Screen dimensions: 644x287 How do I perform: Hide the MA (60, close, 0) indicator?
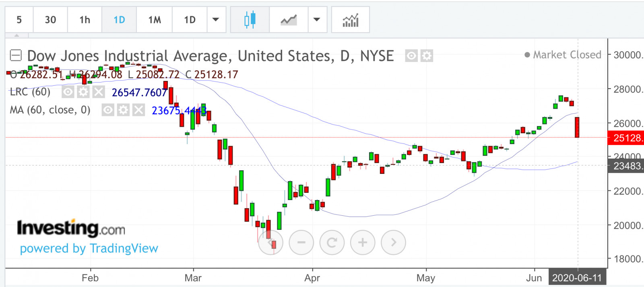tap(107, 110)
